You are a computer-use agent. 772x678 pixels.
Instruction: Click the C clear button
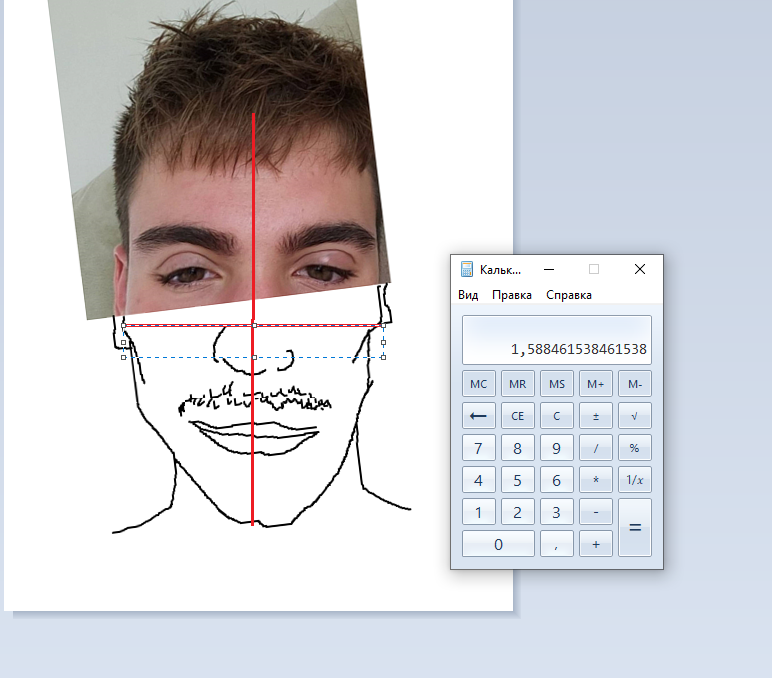point(557,416)
